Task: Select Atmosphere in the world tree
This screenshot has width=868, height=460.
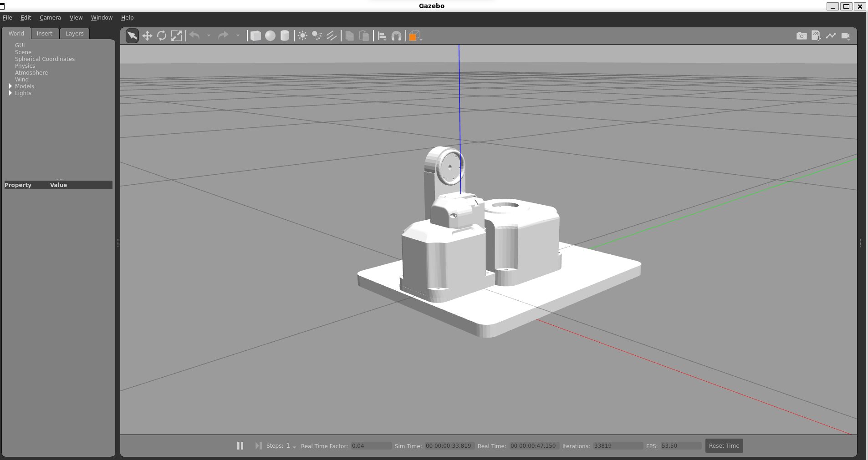Action: [x=31, y=73]
